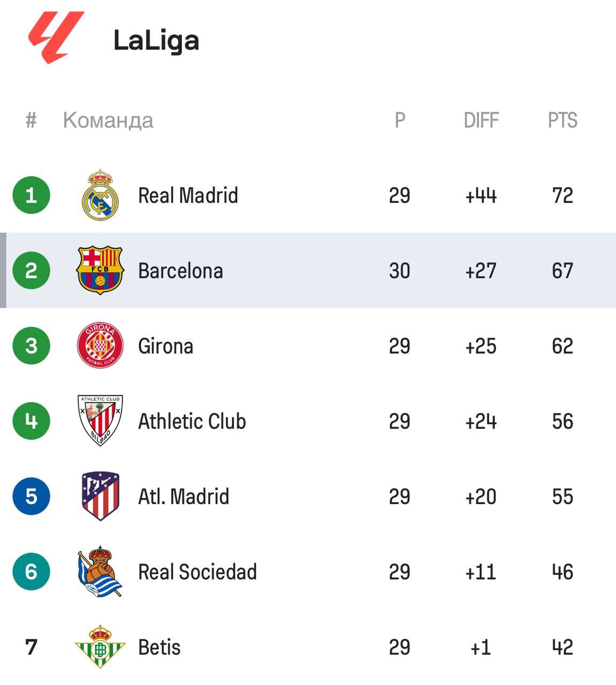Select Barcelona's 67 points value
This screenshot has height=685, width=616.
(563, 270)
